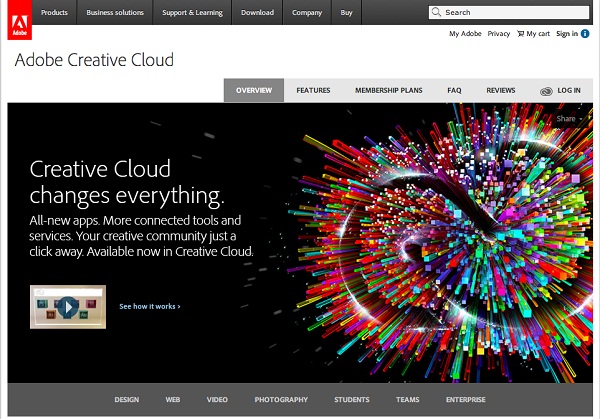Click the Log In button

569,91
